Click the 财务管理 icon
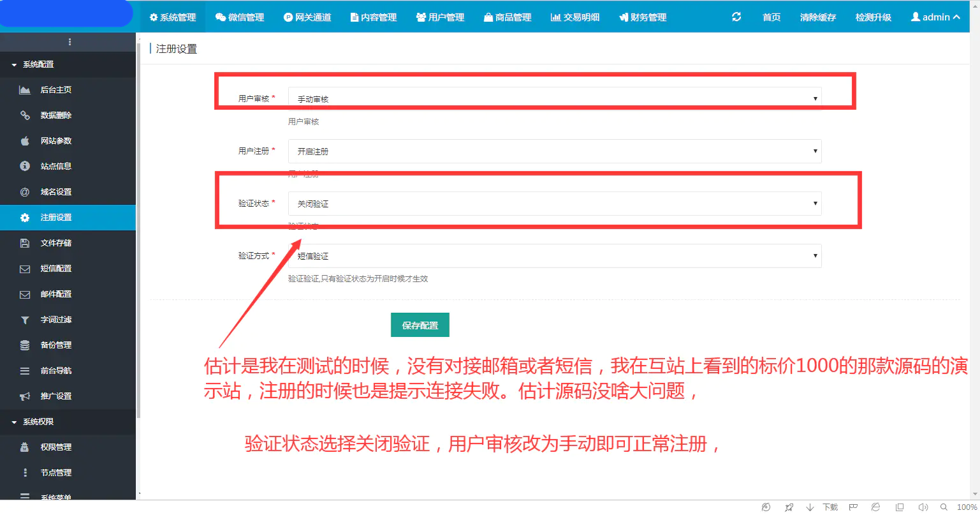Viewport: 980px width, 515px height. point(643,17)
